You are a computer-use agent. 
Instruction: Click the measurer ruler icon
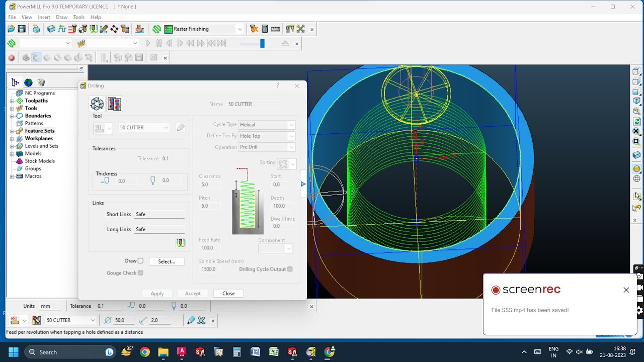pyautogui.click(x=275, y=29)
